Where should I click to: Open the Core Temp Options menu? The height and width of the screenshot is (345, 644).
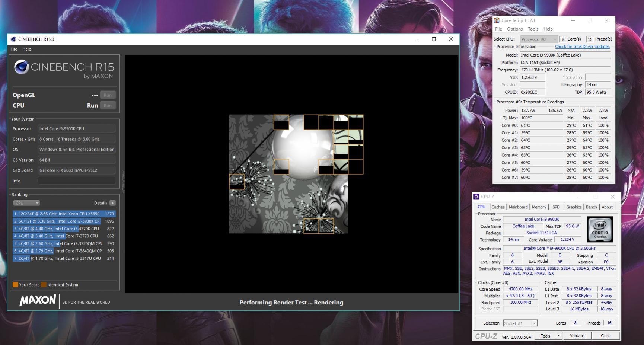click(x=515, y=29)
